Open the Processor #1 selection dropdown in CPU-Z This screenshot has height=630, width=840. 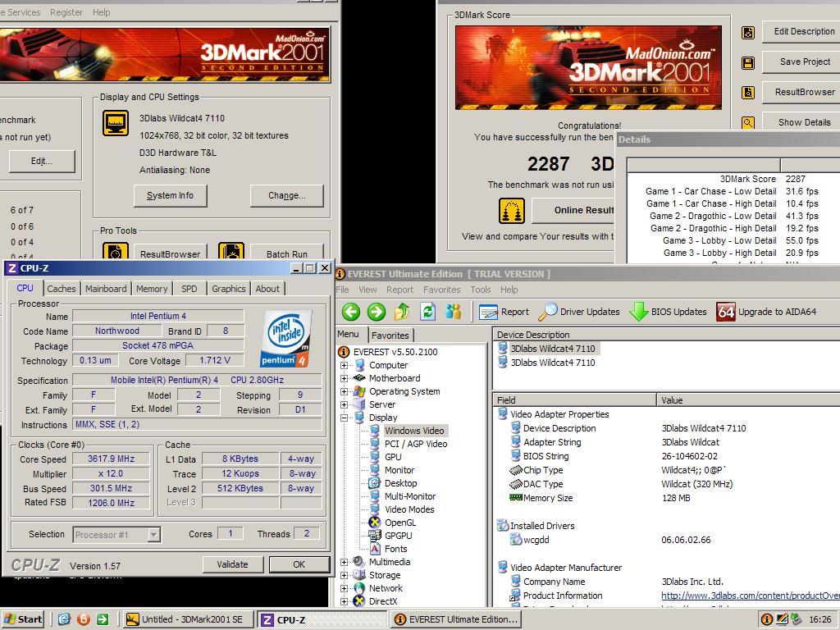[x=153, y=535]
